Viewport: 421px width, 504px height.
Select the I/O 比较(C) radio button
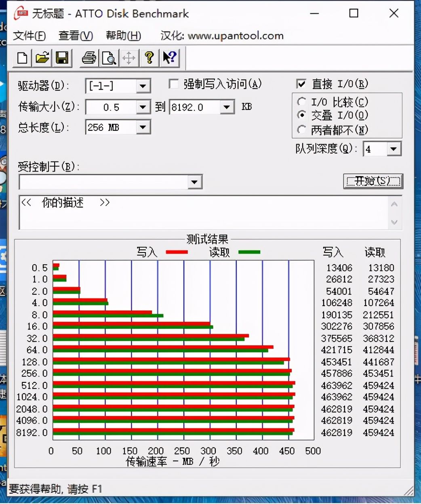(301, 101)
